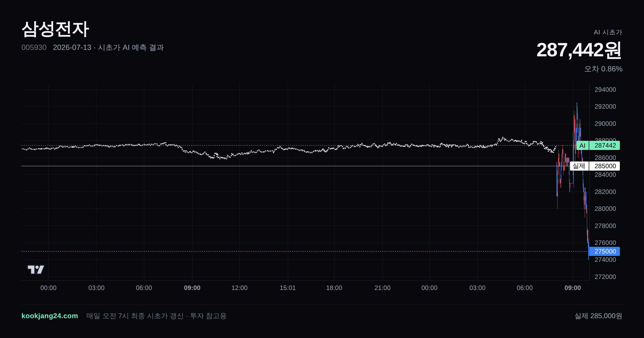Click the 290000 price axis label
Screen dimensions: 644x338
click(605, 124)
